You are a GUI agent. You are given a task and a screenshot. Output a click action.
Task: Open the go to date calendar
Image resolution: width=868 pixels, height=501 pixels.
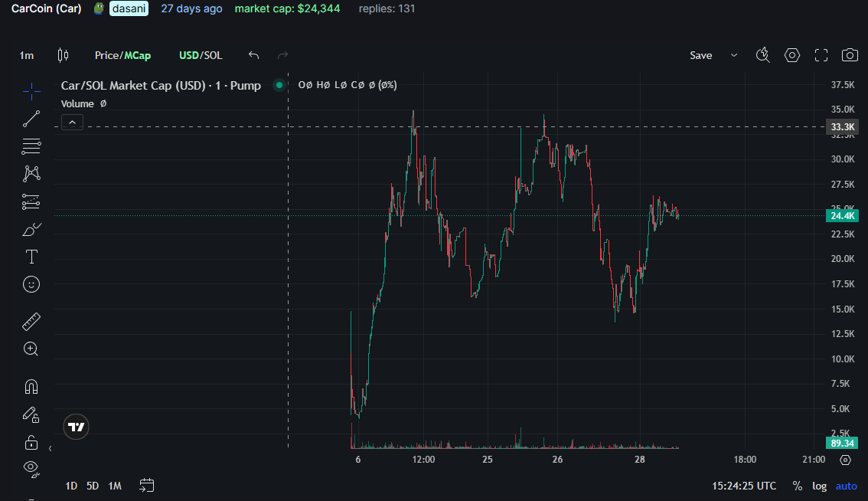coord(147,486)
